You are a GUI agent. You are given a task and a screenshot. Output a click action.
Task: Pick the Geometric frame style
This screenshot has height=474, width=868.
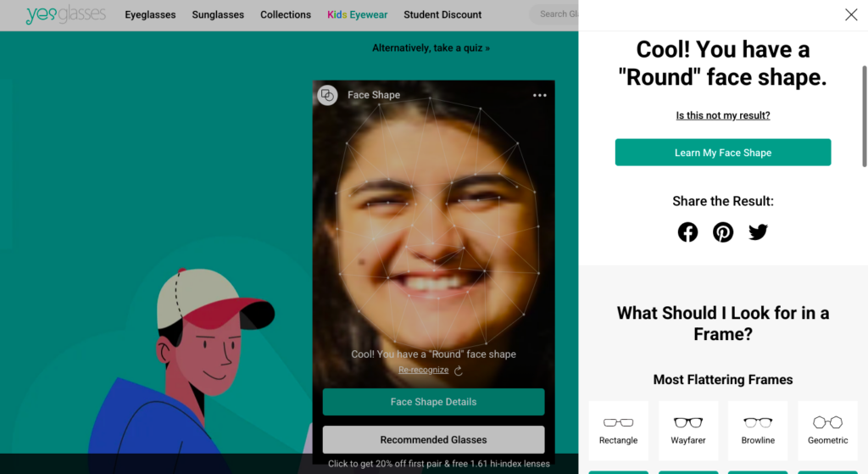(827, 431)
